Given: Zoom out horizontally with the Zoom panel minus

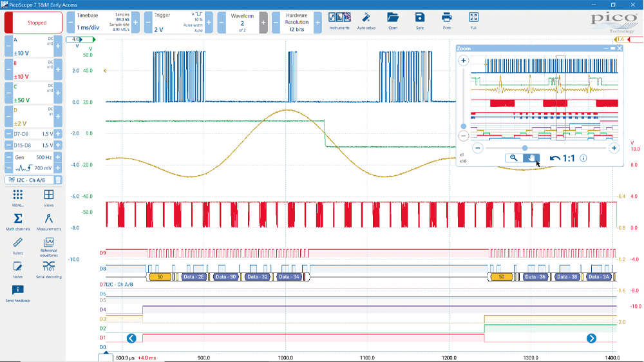Looking at the screenshot, I should coord(477,148).
